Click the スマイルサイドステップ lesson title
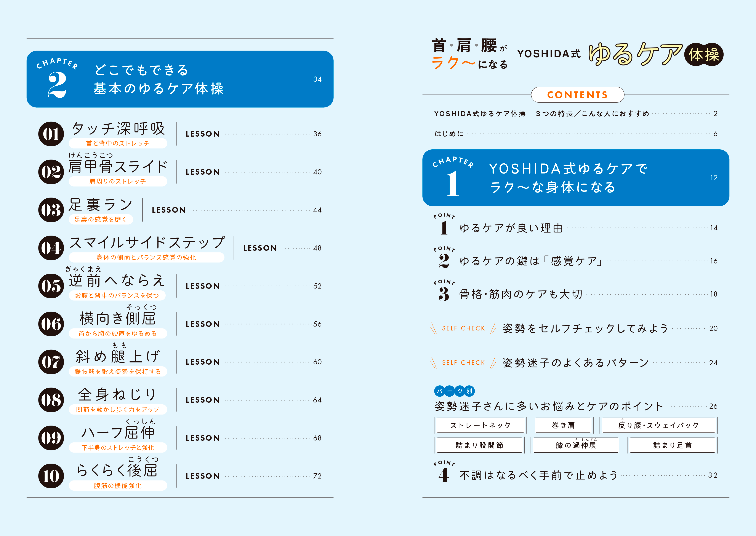 coord(147,242)
